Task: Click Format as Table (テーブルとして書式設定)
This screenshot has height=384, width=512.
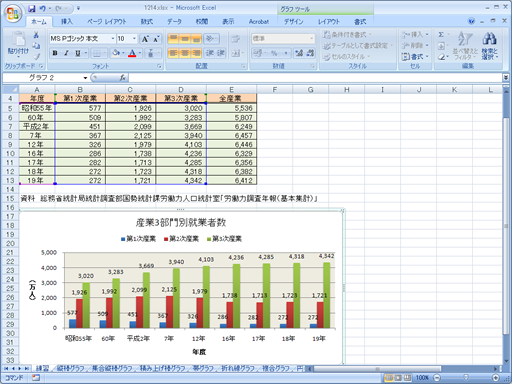Action: 358,46
